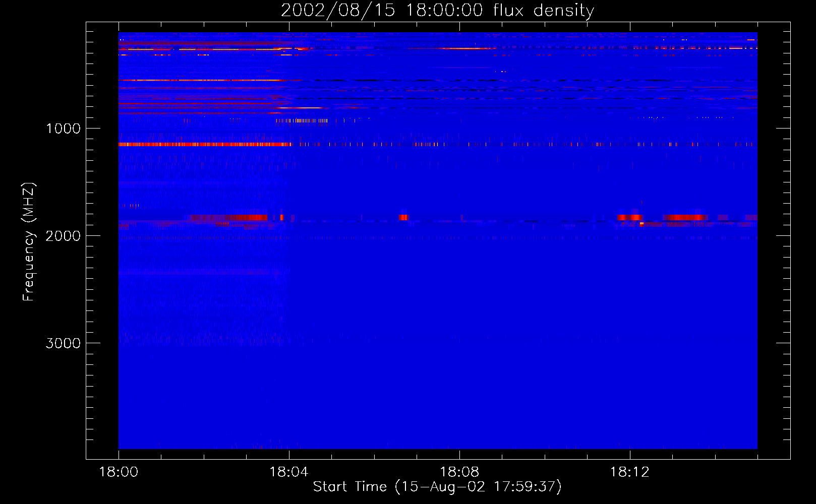Click the 'Start Time (15-Aug-02 17:59:37)' label
The image size is (816, 504).
[437, 487]
